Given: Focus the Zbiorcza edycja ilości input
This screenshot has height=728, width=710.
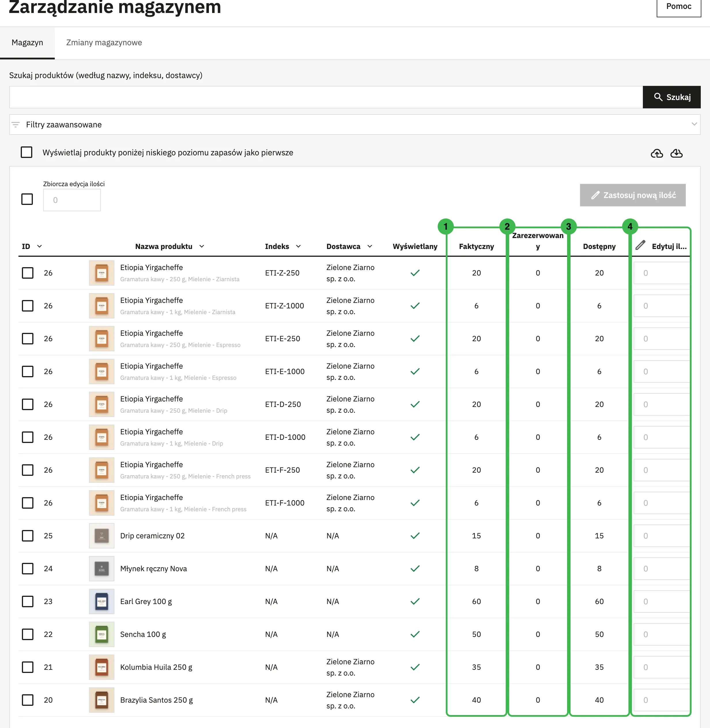Looking at the screenshot, I should click(72, 200).
